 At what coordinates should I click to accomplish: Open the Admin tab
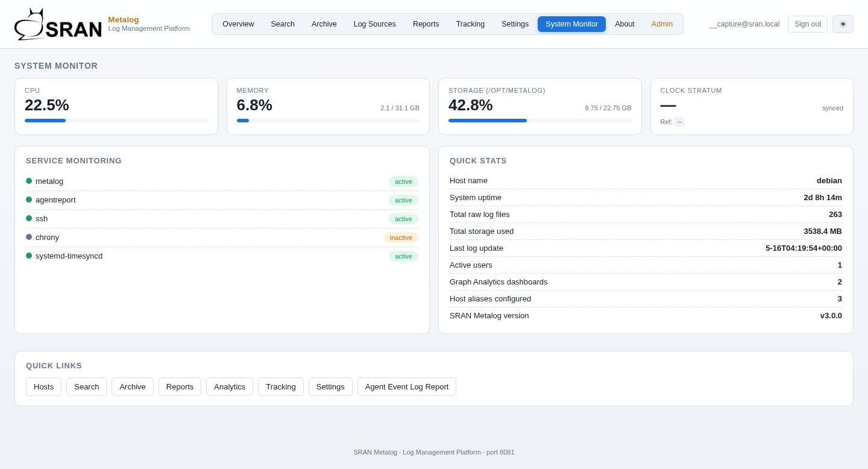[x=662, y=24]
